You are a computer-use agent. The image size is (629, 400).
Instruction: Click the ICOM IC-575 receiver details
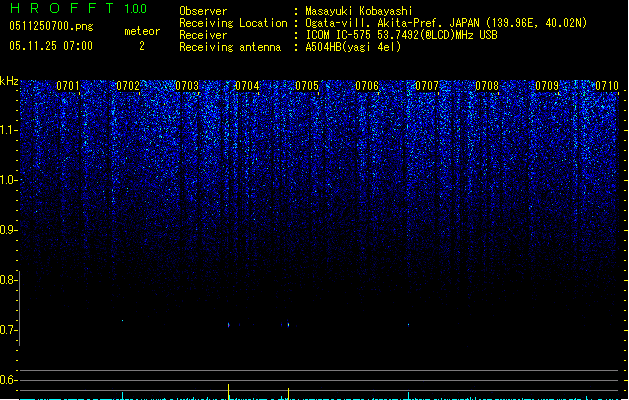pos(402,35)
